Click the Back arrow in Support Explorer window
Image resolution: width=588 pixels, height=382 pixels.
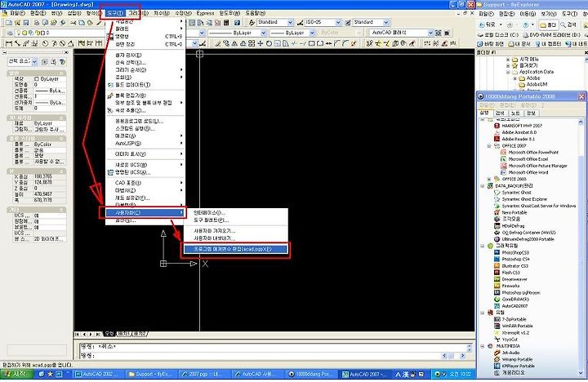tap(482, 24)
